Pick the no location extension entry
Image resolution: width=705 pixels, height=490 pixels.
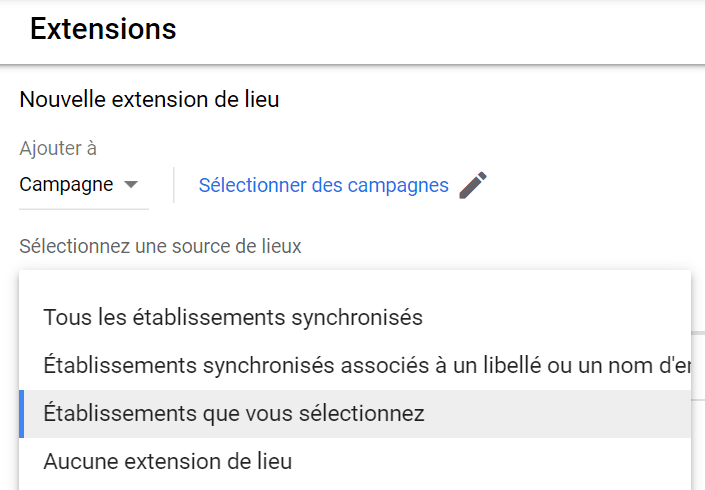pos(168,462)
